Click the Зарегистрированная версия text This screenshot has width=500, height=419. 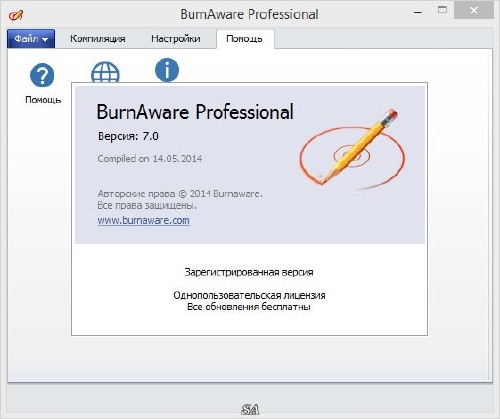[249, 272]
